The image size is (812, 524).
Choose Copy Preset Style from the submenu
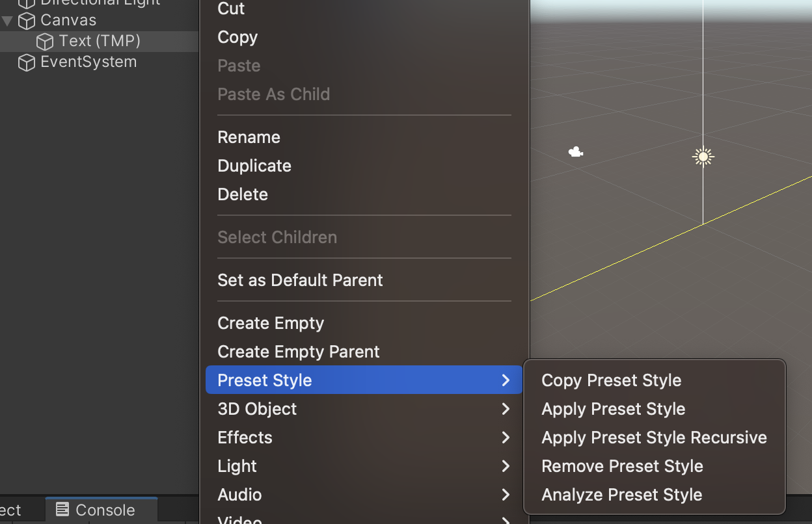tap(611, 380)
